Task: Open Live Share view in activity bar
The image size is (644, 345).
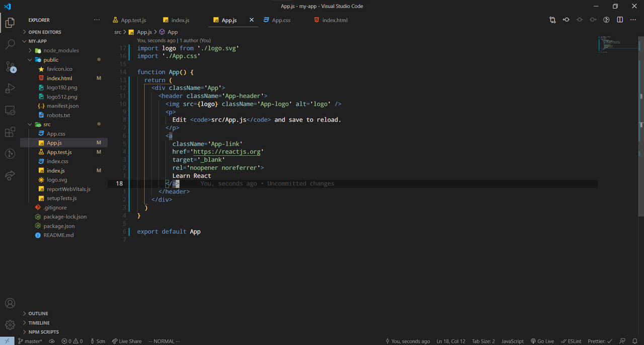Action: point(10,175)
